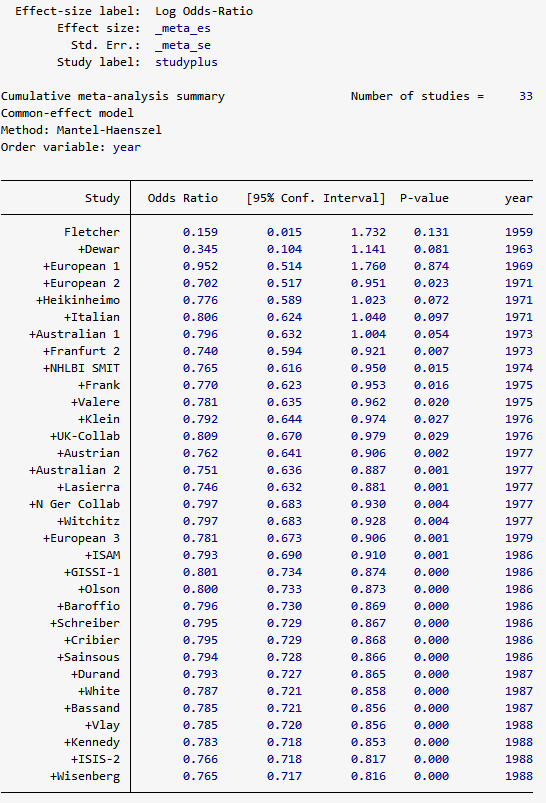Click the +ISIS-2 study label
Screen dimensions: 546x803
95,759
